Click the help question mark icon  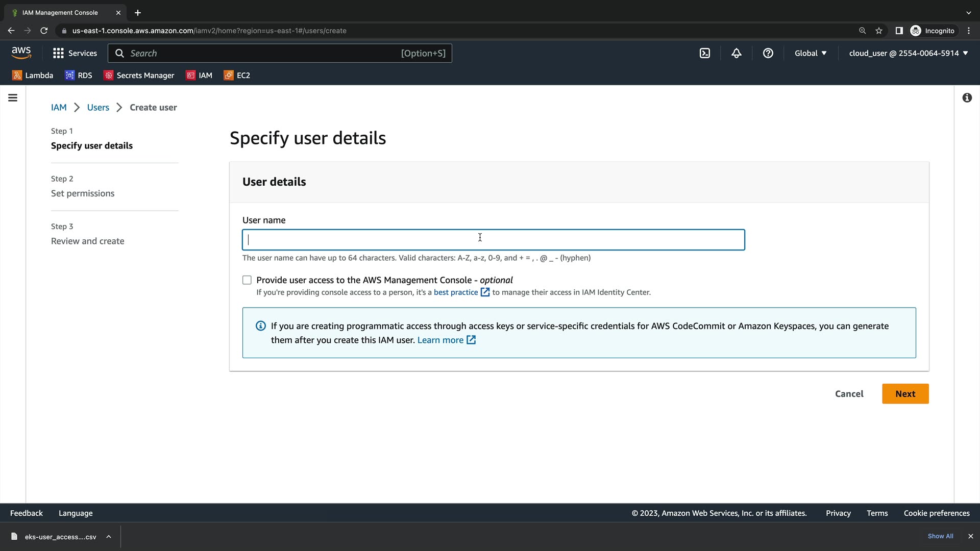tap(768, 53)
